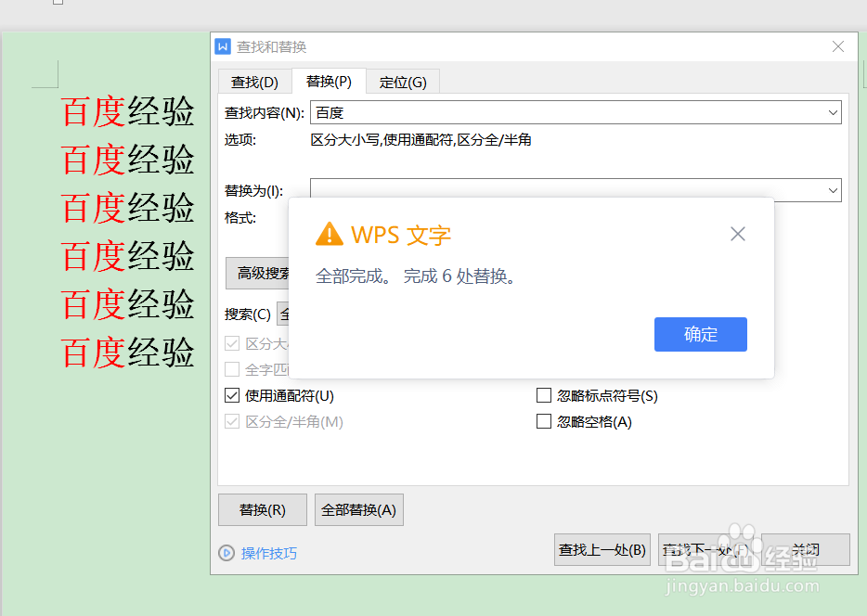Toggle the 全字匹配 checkbox
This screenshot has height=616, width=867.
232,369
